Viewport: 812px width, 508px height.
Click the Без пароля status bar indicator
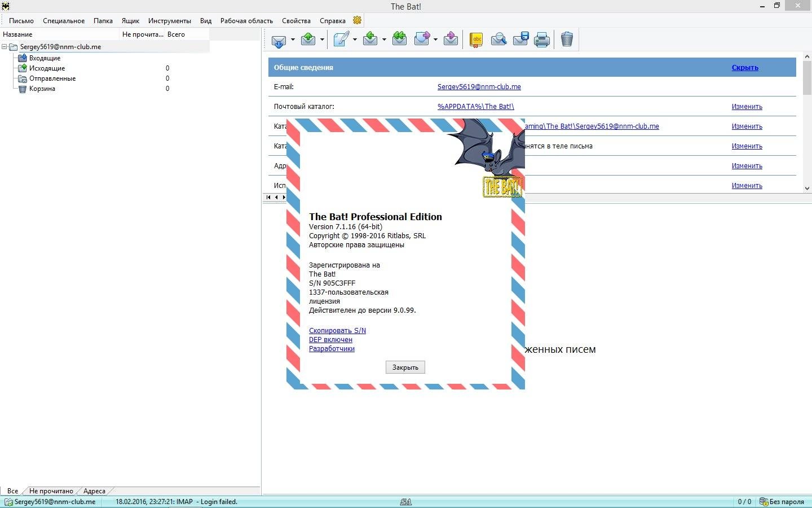[782, 502]
